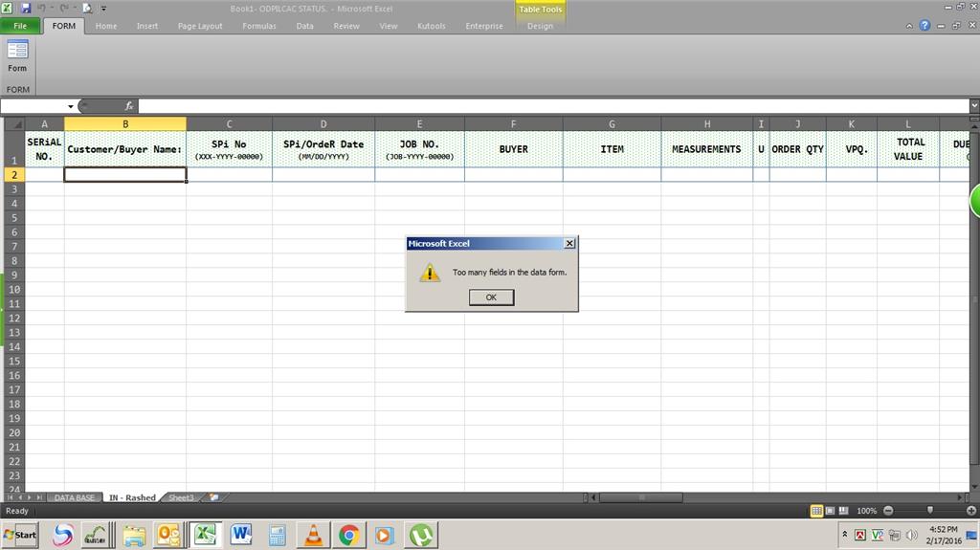
Task: Open the Table Tools Design tab
Action: tap(540, 26)
